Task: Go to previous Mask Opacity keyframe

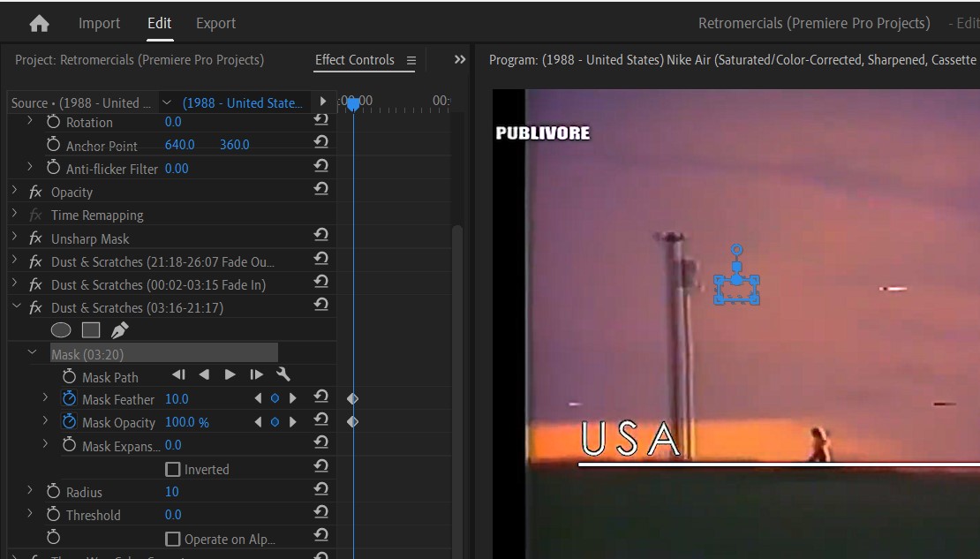Action: 258,422
